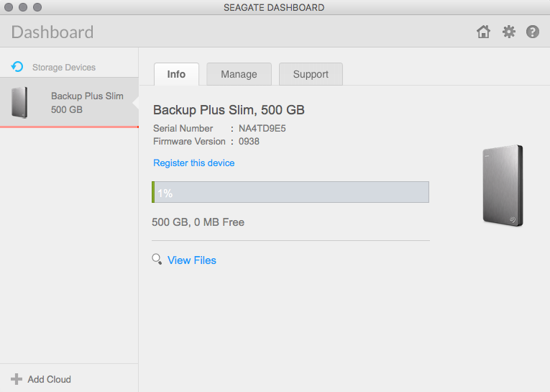The height and width of the screenshot is (392, 550).
Task: Click the red close window button
Action: coord(9,7)
